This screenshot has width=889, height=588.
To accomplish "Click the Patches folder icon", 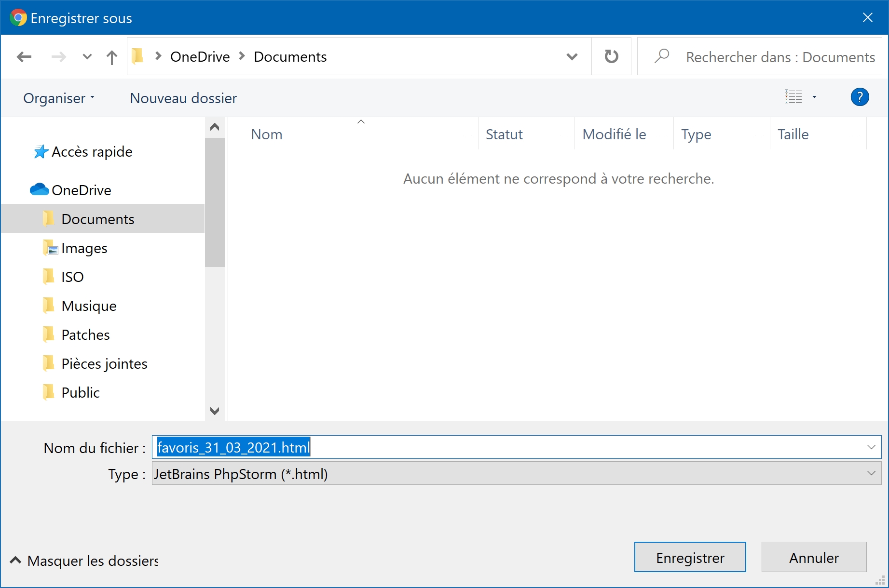I will [x=49, y=334].
